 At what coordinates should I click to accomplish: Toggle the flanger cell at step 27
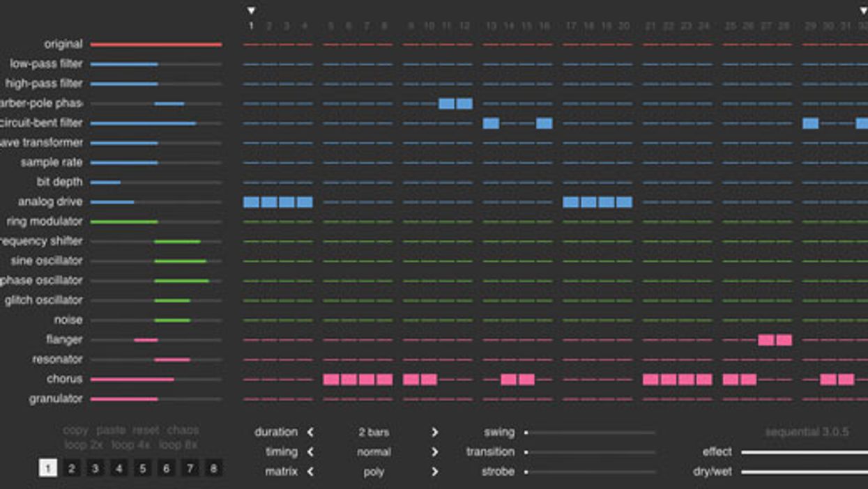tap(766, 340)
